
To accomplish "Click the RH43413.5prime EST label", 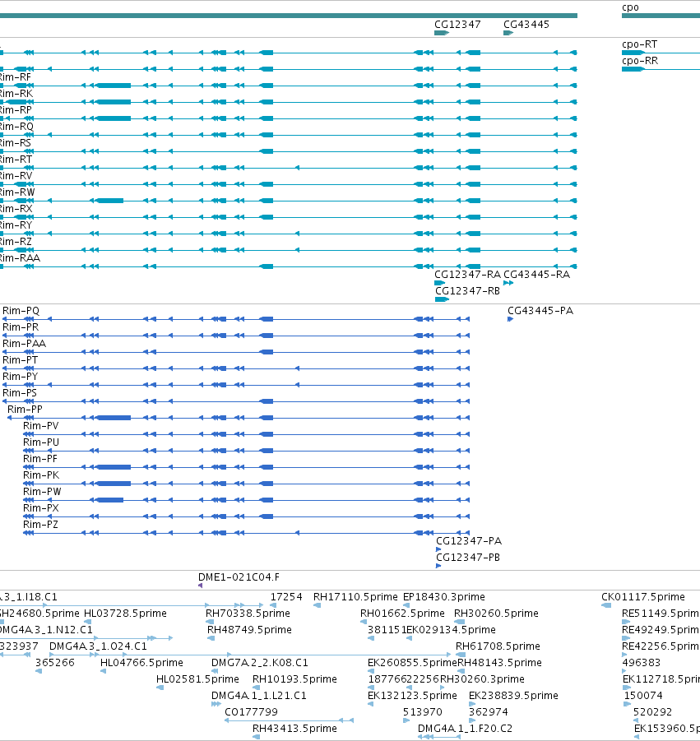I will (294, 729).
